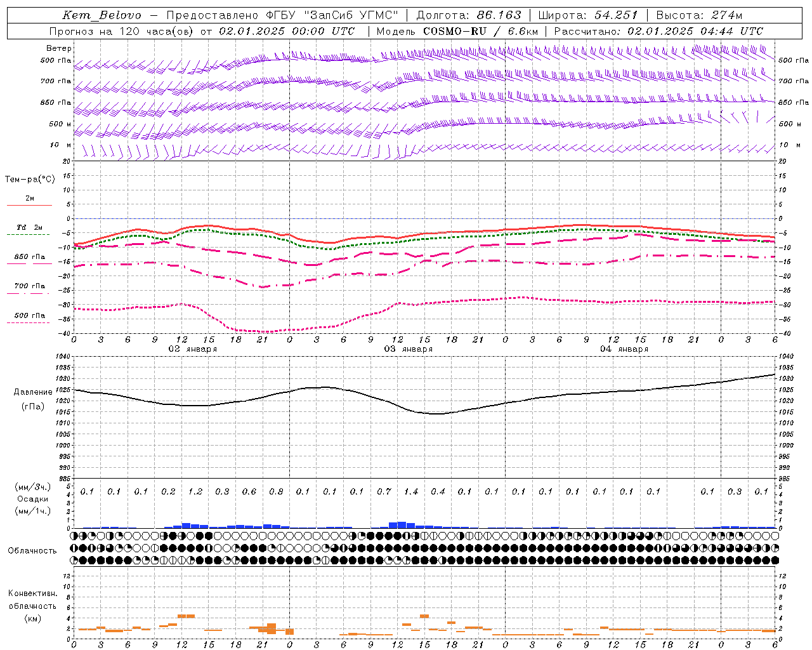Click the 0.8 precipitation value
The height and width of the screenshot is (650, 812).
(x=276, y=491)
